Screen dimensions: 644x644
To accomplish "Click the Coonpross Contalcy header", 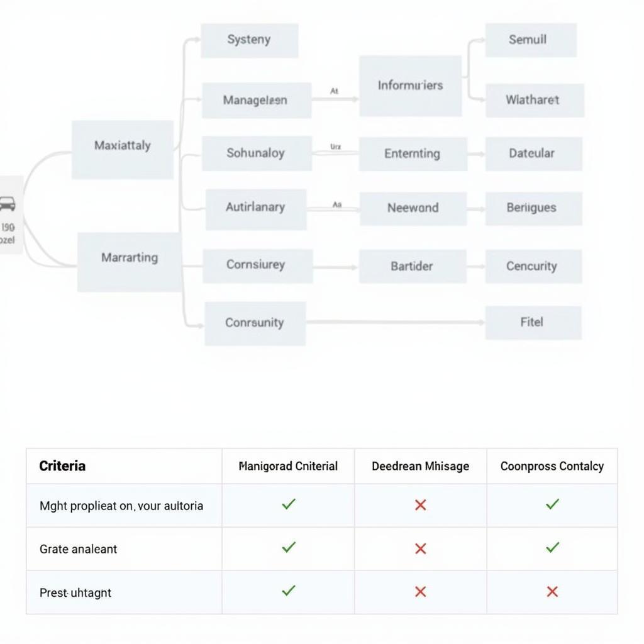I will point(552,466).
